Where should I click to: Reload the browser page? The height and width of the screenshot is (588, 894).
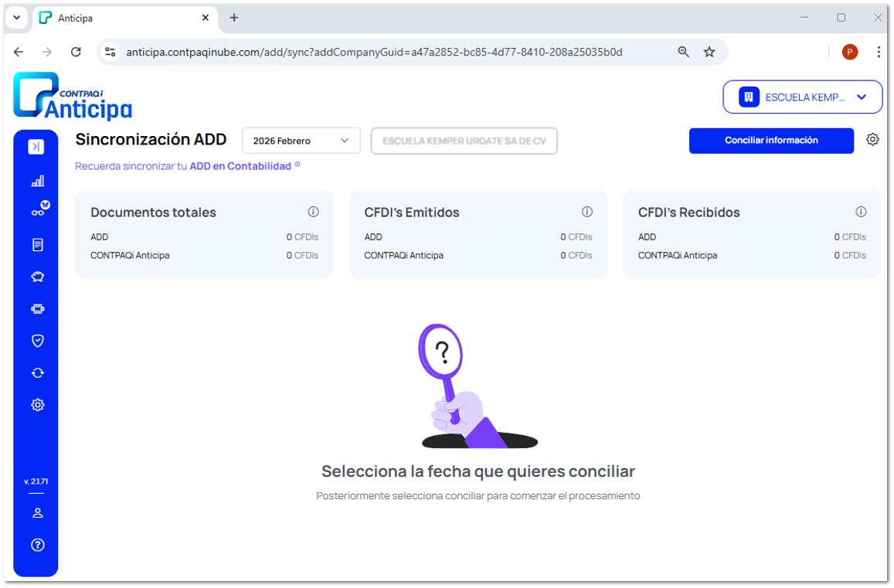pos(76,52)
